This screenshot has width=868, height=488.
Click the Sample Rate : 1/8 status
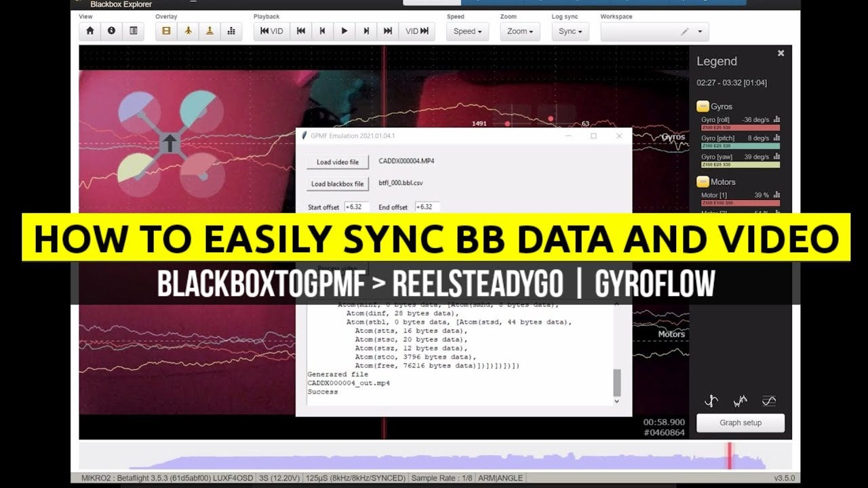pyautogui.click(x=441, y=478)
